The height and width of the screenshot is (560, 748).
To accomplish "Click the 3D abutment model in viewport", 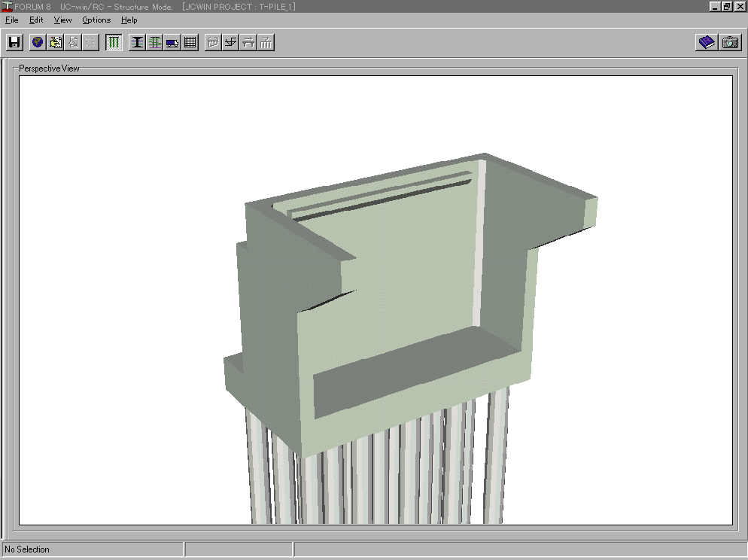I will click(x=406, y=301).
